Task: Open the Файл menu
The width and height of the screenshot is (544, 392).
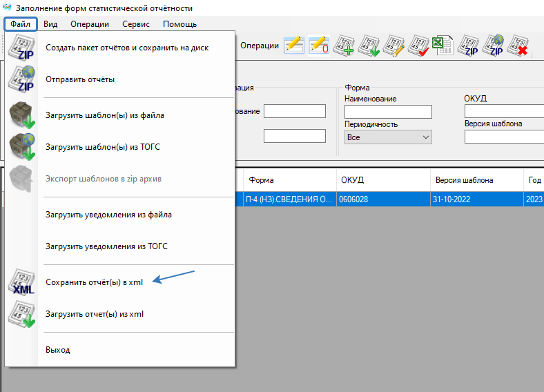Action: [x=21, y=24]
